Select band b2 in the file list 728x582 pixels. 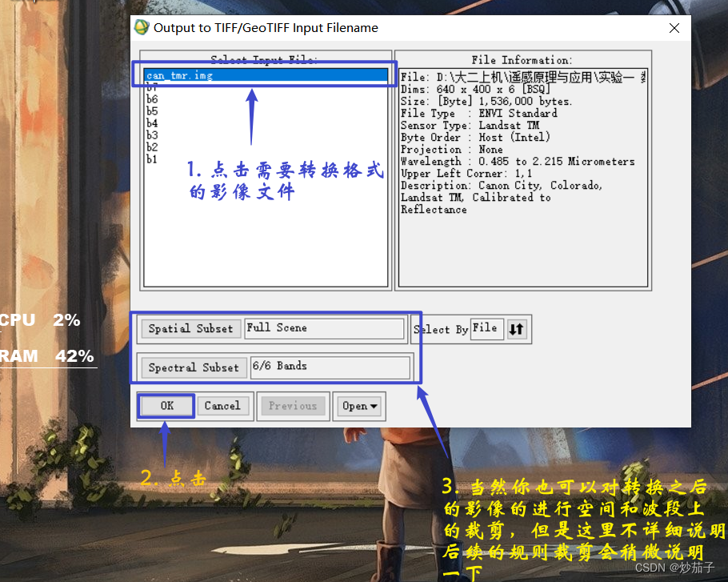click(152, 147)
